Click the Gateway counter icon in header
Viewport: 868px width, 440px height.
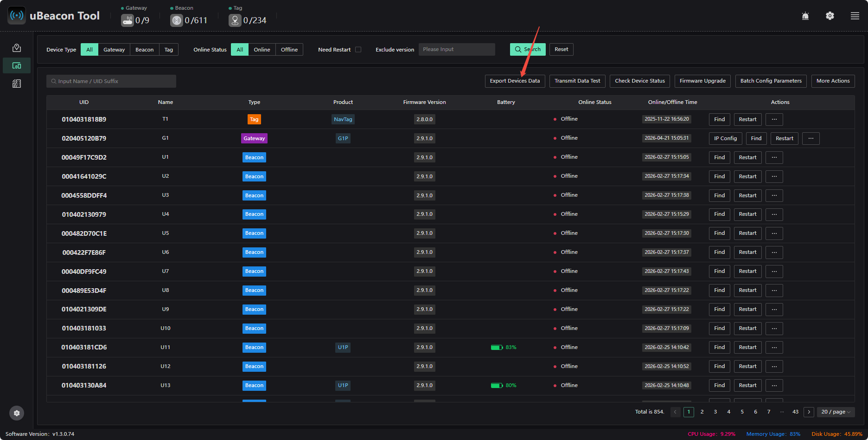pos(128,20)
